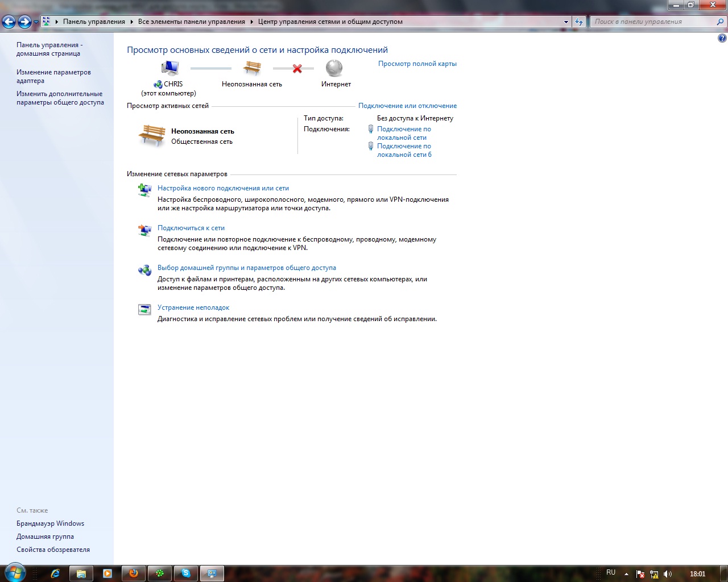The height and width of the screenshot is (582, 728).
Task: Switch to Firefox in taskbar
Action: (134, 573)
